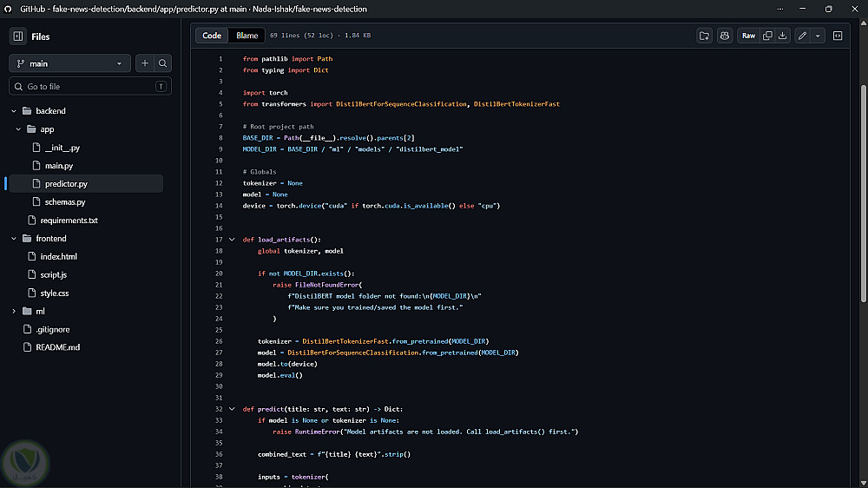
Task: Copy raw file contents icon
Action: (x=767, y=36)
